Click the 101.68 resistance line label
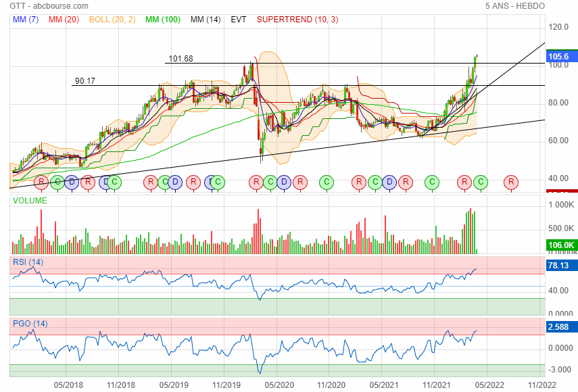Screen dimensions: 578x392 tap(180, 59)
